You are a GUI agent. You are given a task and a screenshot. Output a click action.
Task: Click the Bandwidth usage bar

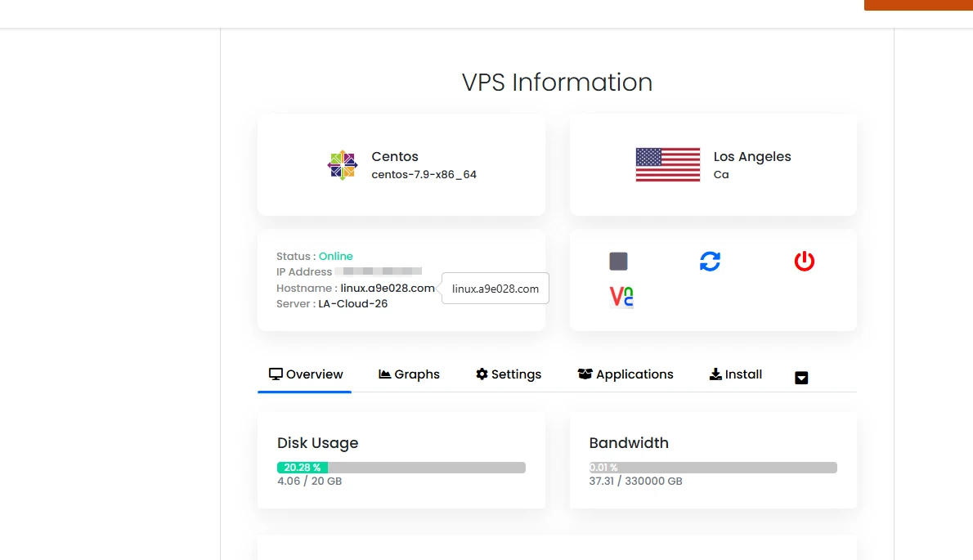click(x=713, y=468)
